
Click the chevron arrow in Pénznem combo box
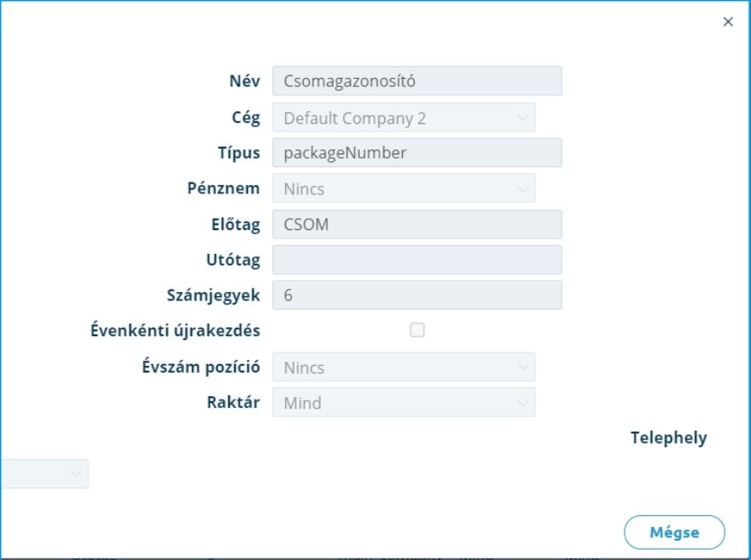click(x=523, y=188)
